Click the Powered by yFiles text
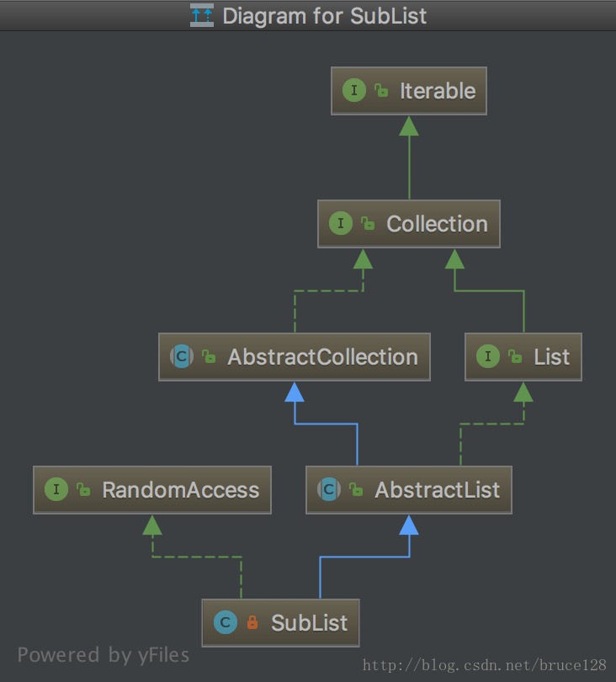The width and height of the screenshot is (616, 682). 104,655
